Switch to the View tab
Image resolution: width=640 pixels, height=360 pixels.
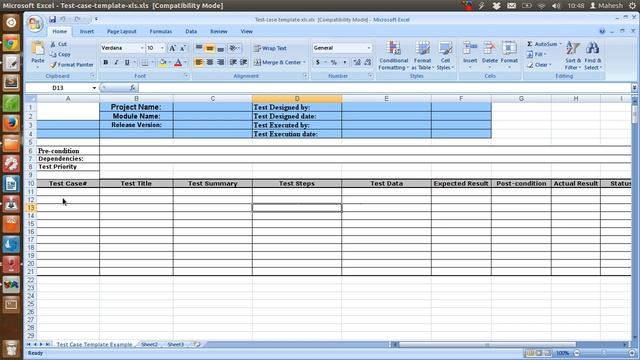[x=247, y=31]
